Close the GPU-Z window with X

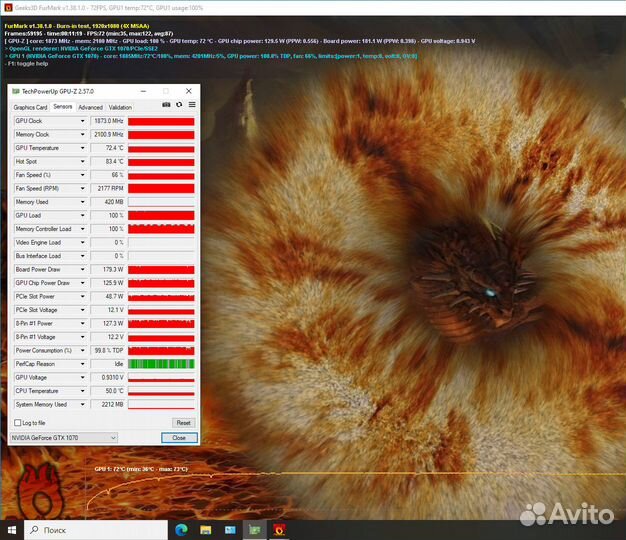pos(189,91)
